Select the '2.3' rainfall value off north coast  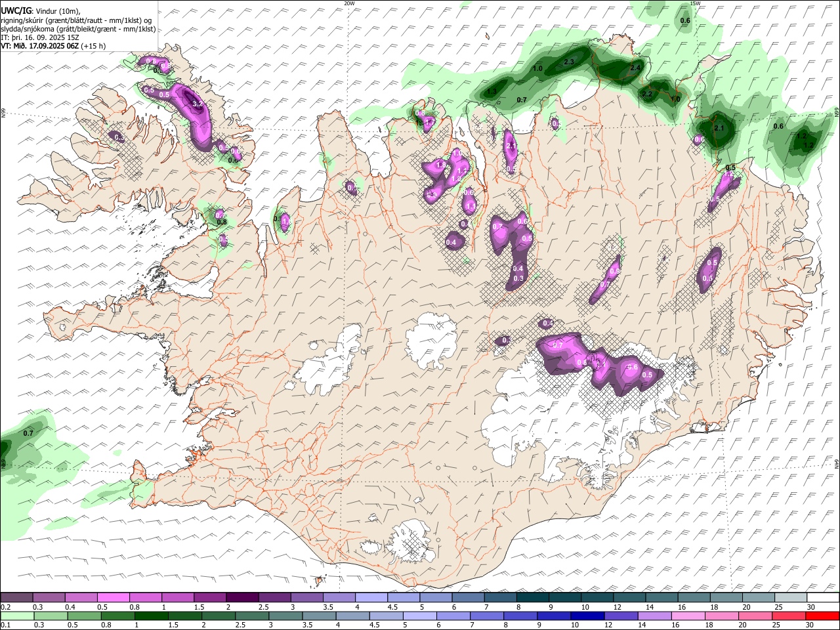(569, 62)
